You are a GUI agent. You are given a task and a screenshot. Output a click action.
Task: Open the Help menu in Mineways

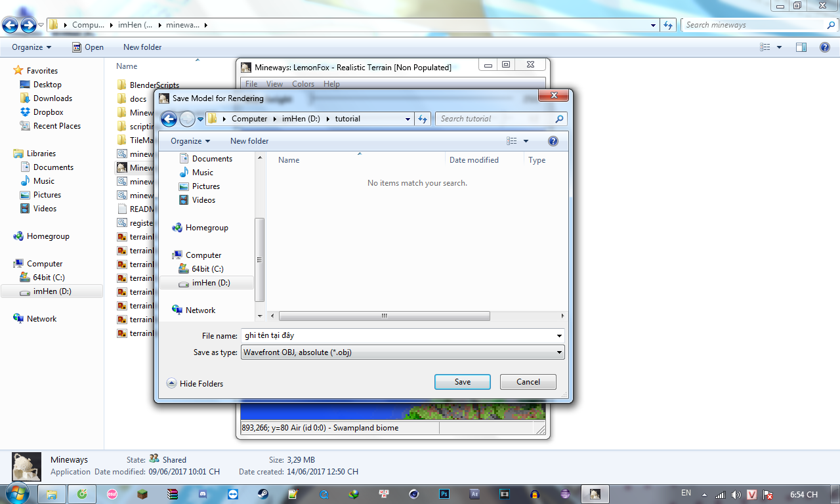coord(331,84)
